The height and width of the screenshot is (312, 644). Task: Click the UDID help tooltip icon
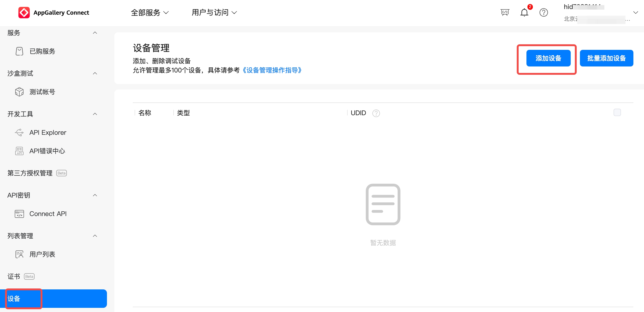(376, 113)
